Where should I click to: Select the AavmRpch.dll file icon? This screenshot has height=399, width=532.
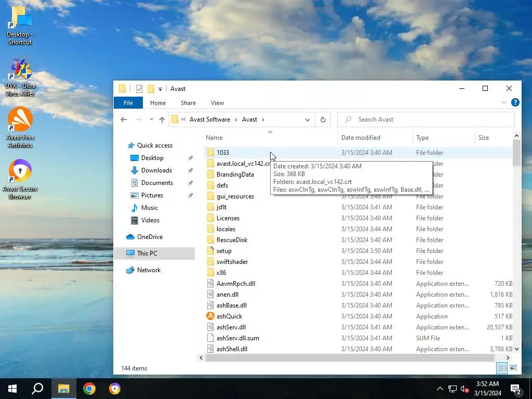(x=210, y=283)
